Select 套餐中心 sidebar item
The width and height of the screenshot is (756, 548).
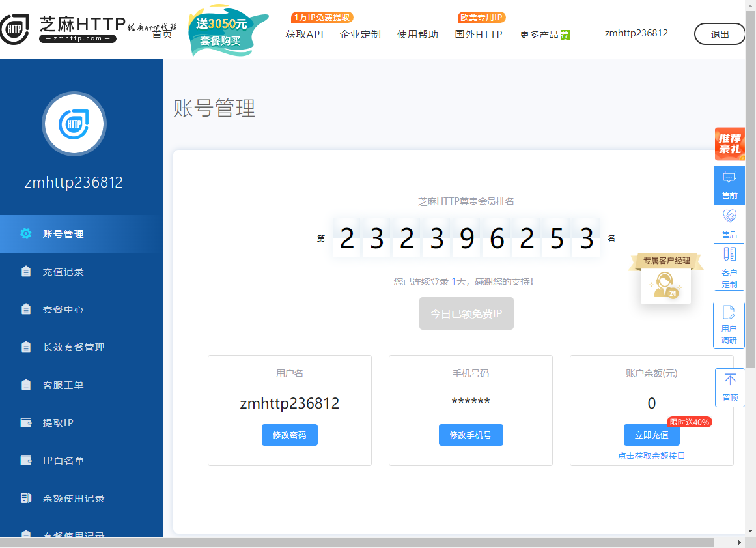[x=81, y=310]
